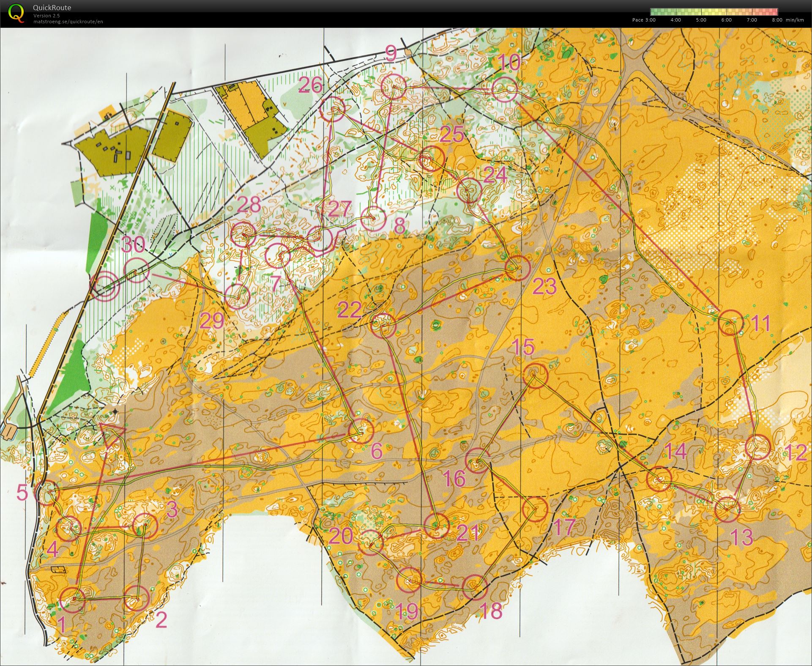This screenshot has width=812, height=666.
Task: Select control number 7 label
Action: (x=276, y=284)
